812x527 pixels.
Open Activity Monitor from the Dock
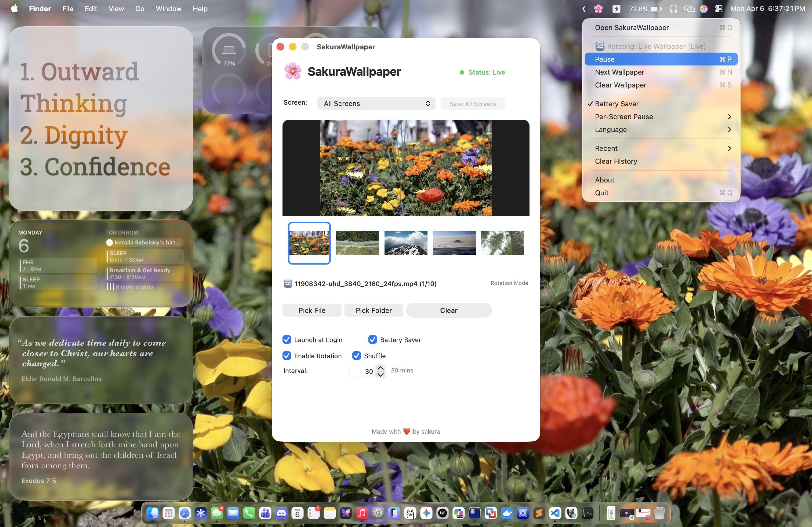pos(587,513)
